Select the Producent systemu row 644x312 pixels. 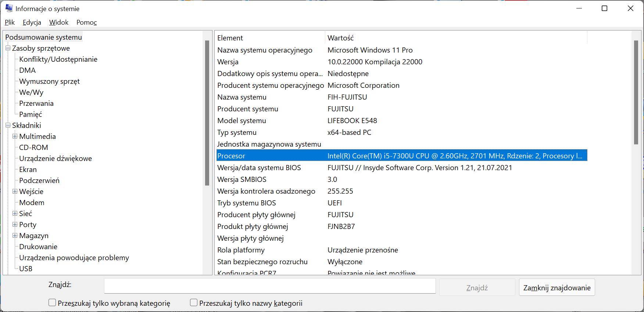pos(402,109)
